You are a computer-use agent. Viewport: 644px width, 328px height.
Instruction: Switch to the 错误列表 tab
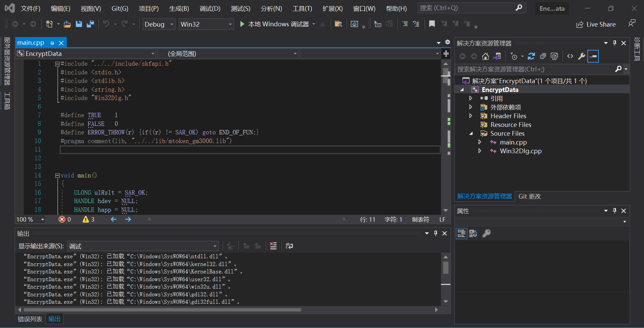click(x=30, y=319)
